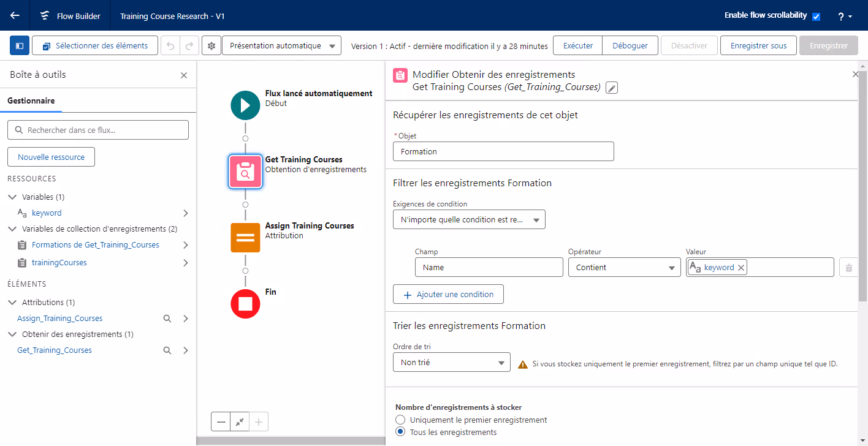Screen dimensions: 868x446
Task: Collapse Variables (1) section
Action: point(12,197)
